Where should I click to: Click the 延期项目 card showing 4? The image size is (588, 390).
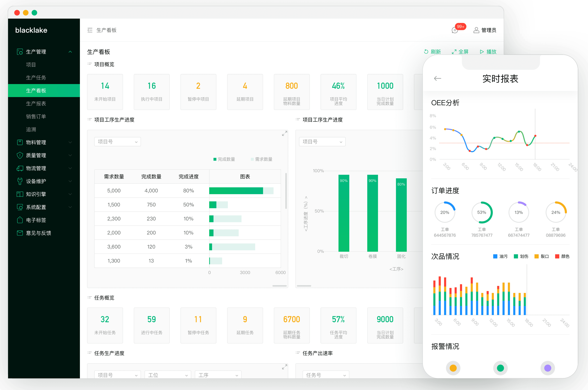(x=245, y=92)
